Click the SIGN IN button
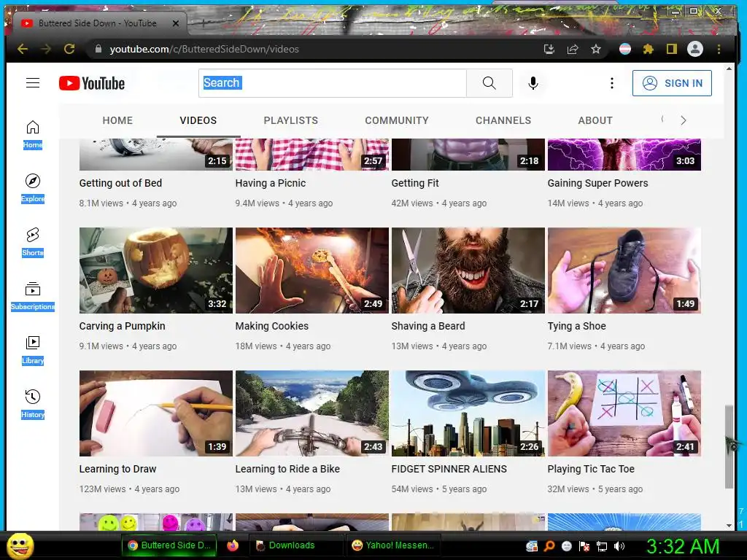The height and width of the screenshot is (560, 747). pyautogui.click(x=672, y=83)
